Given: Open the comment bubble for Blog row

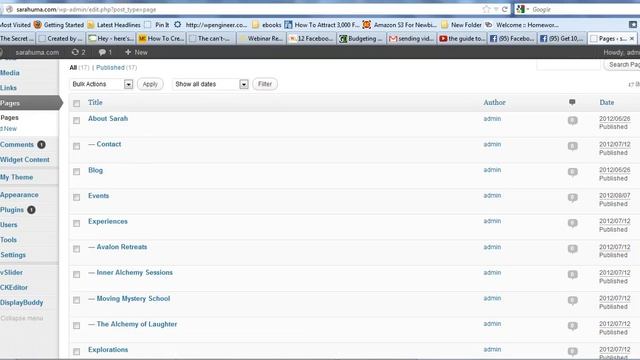Looking at the screenshot, I should pyautogui.click(x=573, y=172).
